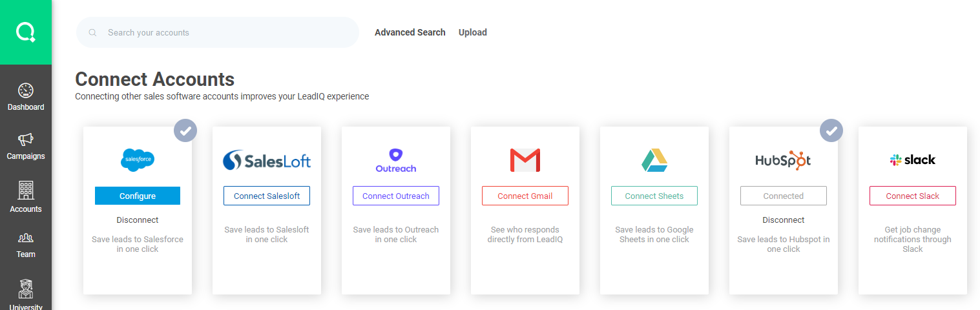Open the Upload option
980x310 pixels.
473,32
